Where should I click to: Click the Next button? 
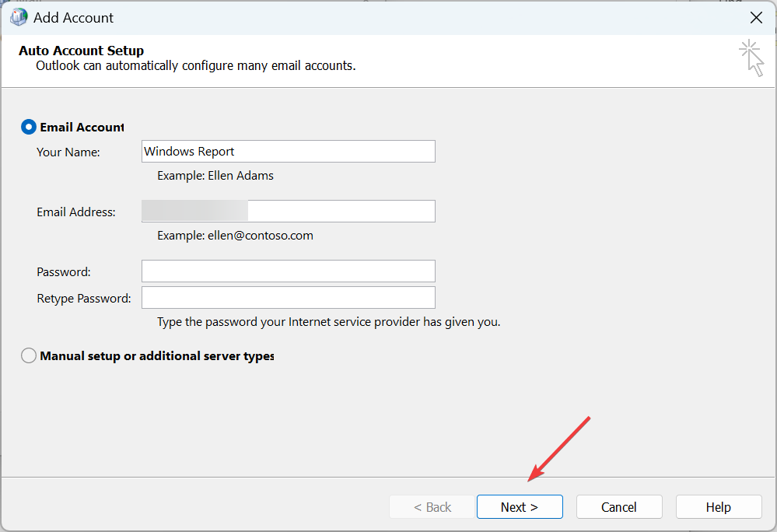coord(520,507)
